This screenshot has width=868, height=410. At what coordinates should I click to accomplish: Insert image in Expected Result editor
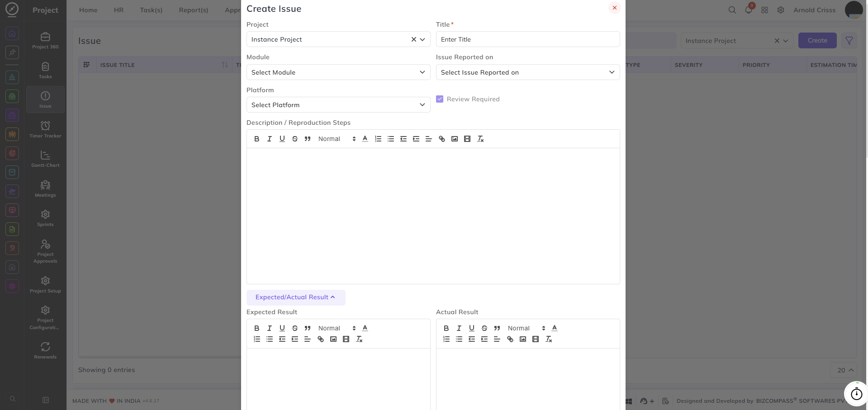333,339
